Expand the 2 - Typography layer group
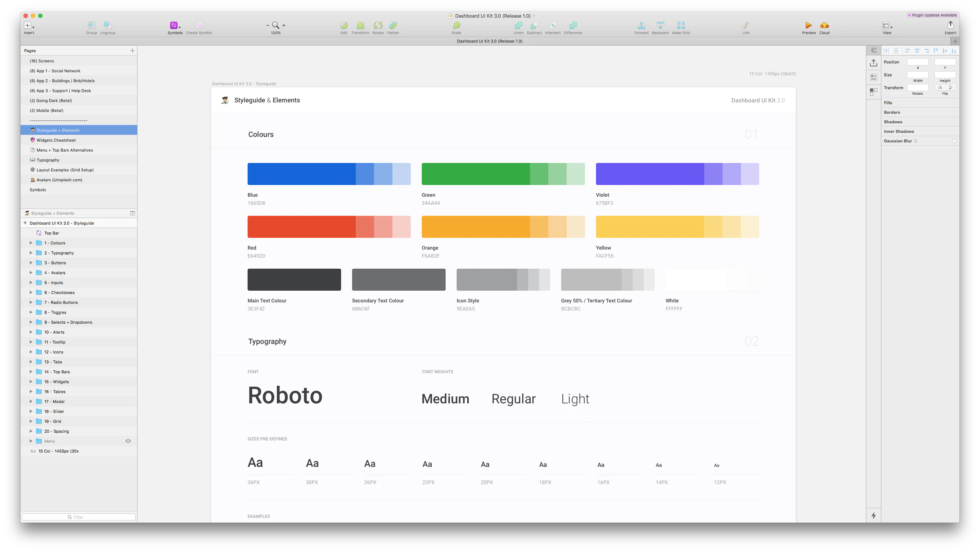 pos(31,253)
